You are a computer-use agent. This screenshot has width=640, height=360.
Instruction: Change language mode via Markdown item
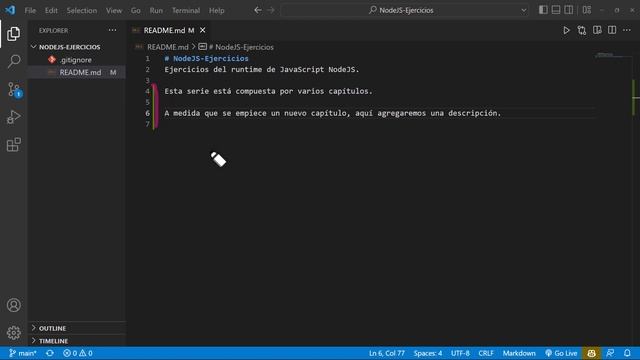(519, 353)
